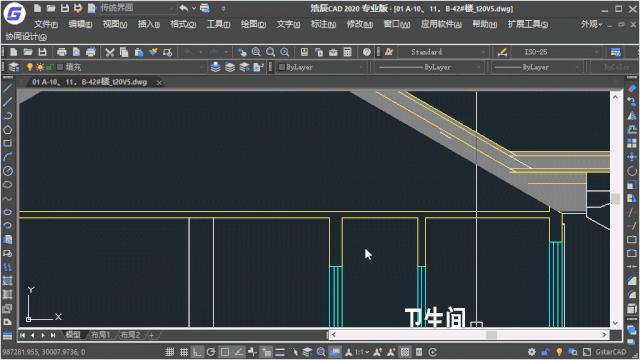
Task: Click the 填充 layer color swatch
Action: (x=60, y=67)
